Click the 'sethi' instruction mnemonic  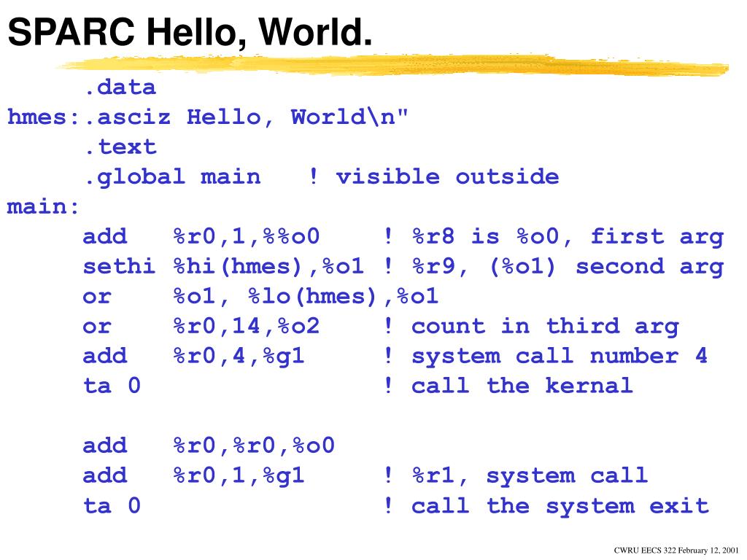(119, 267)
